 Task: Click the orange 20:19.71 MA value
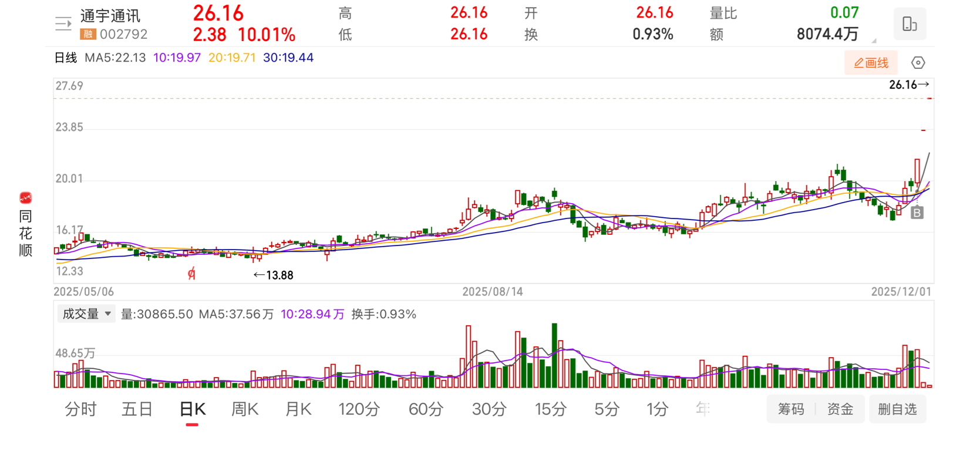pyautogui.click(x=232, y=58)
